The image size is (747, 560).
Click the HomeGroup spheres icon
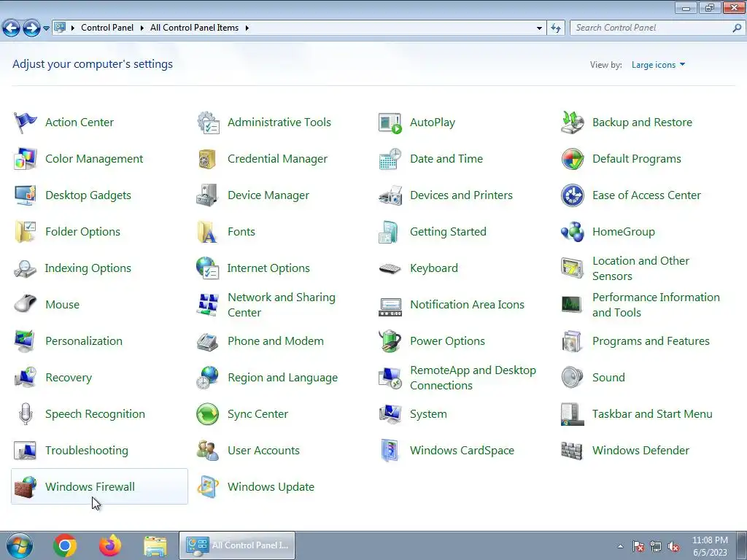[x=572, y=232]
